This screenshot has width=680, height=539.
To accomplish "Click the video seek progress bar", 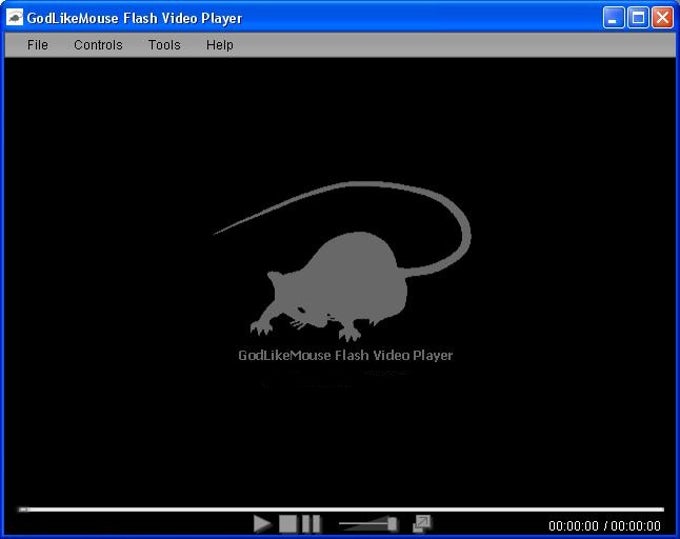I will pos(340,509).
